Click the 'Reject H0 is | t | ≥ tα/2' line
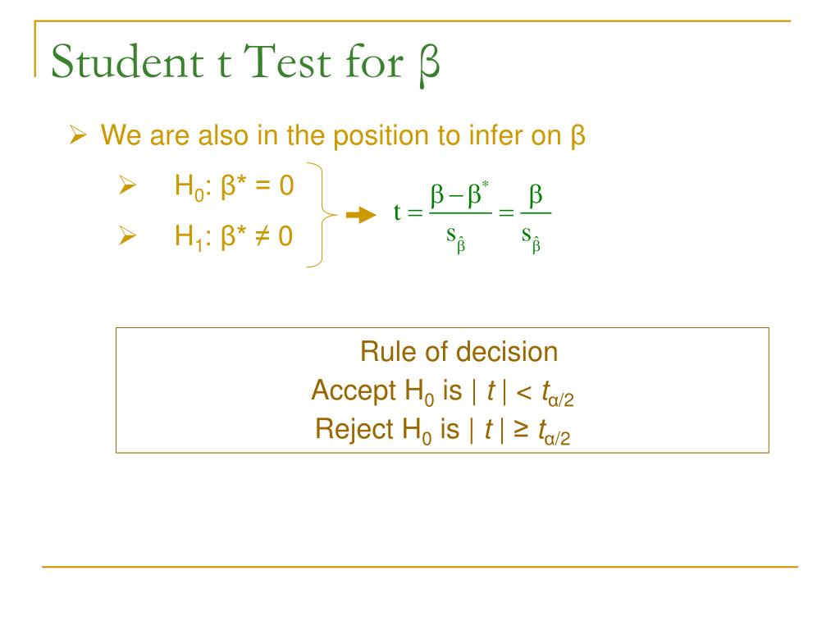This screenshot has width=840, height=630. tap(442, 431)
